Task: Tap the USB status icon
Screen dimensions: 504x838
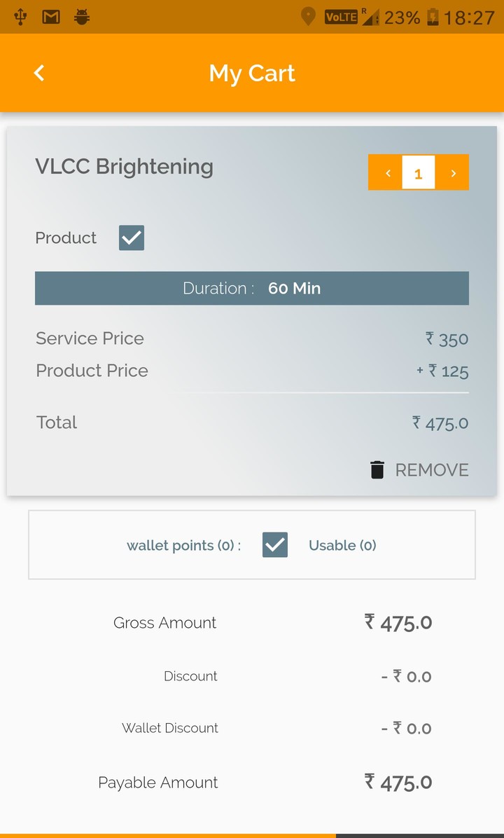Action: click(x=20, y=17)
